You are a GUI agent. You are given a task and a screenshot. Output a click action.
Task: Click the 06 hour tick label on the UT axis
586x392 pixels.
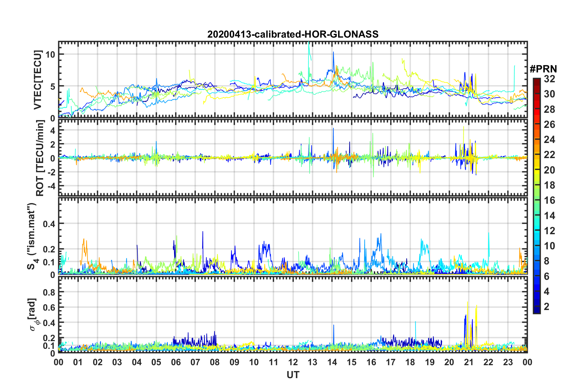coord(176,362)
